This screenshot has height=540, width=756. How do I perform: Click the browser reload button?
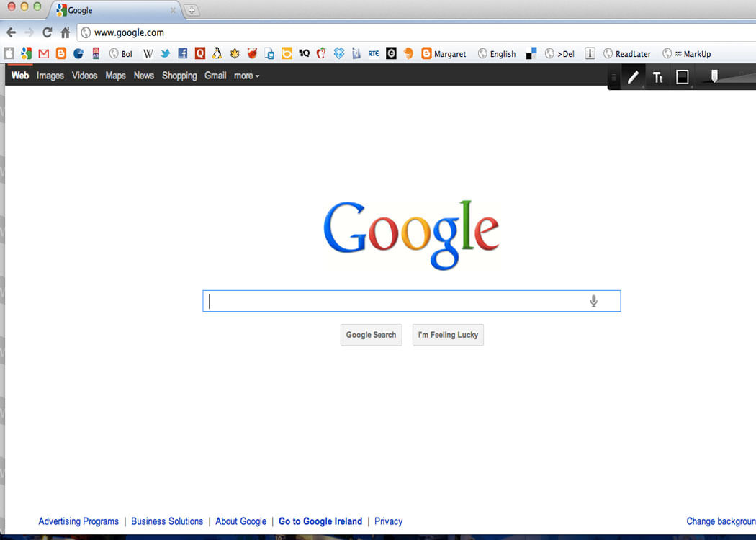(48, 32)
